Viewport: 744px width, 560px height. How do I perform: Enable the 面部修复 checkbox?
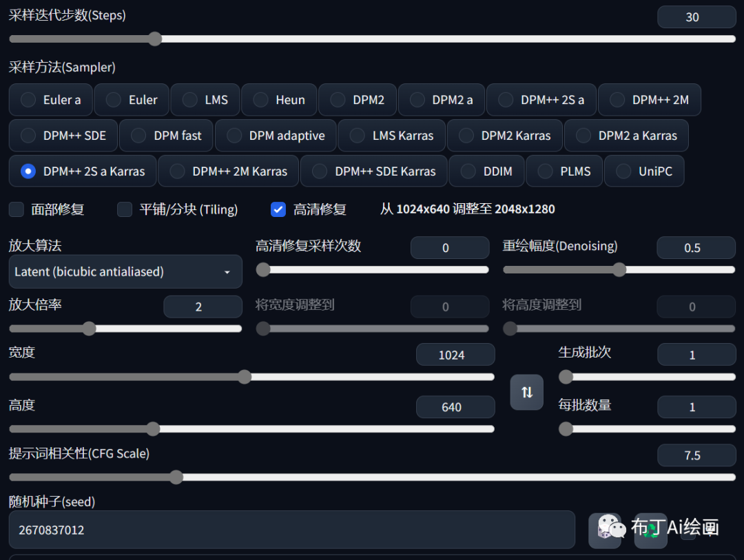coord(17,209)
